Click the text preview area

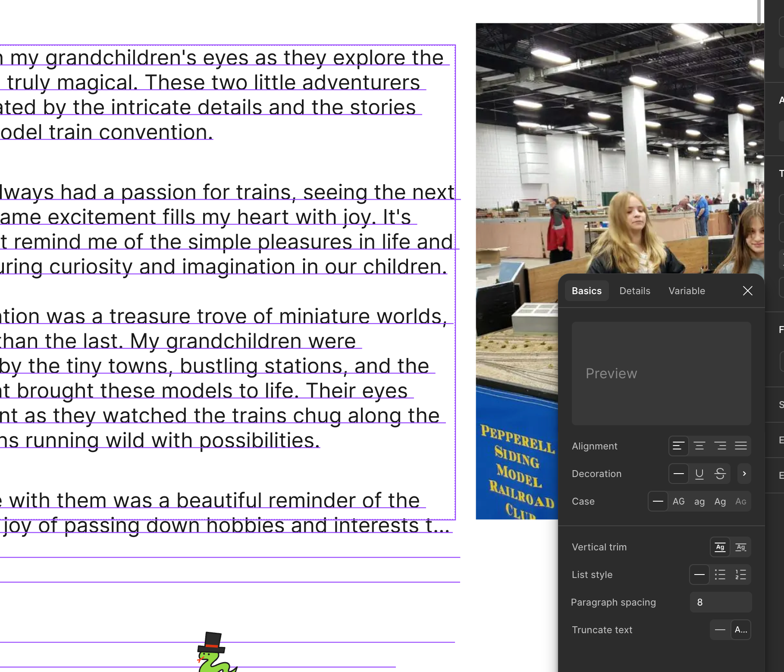click(662, 374)
